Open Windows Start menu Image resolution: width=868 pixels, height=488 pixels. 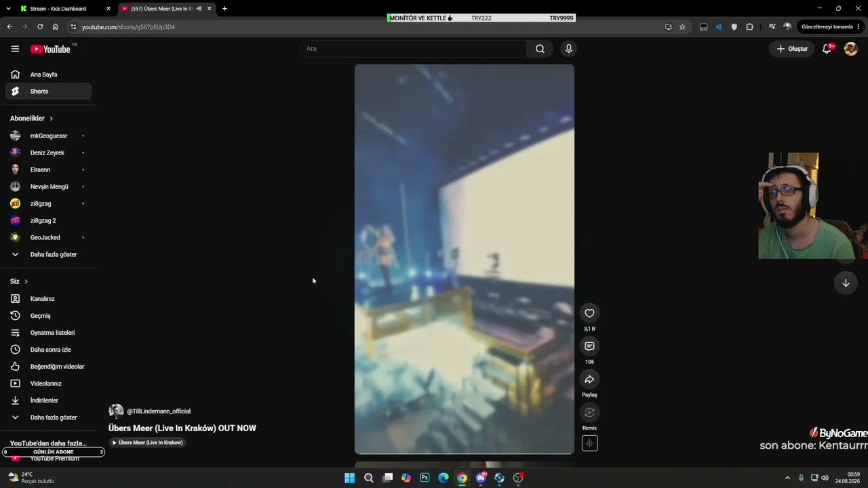[x=349, y=478]
